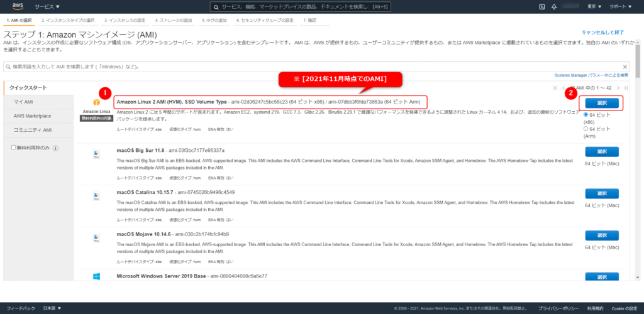Select マイ AMI in the sidebar
Screen dimensions: 644x314
click(38, 102)
